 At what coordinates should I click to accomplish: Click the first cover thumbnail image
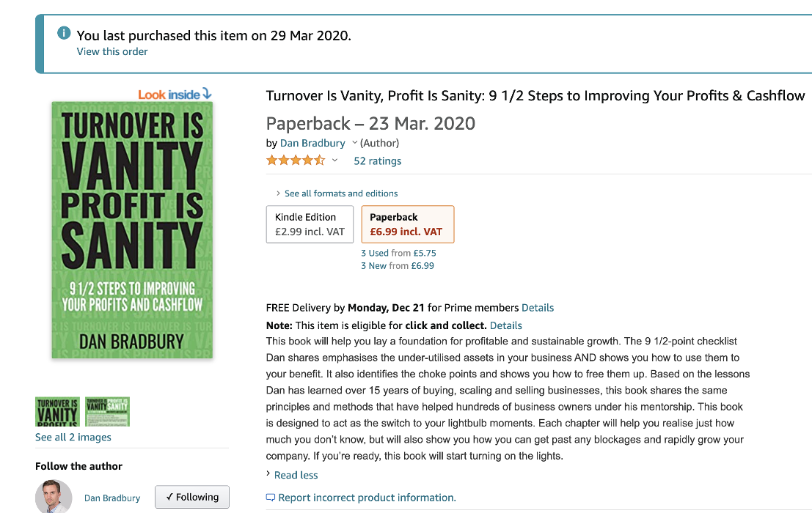point(56,411)
